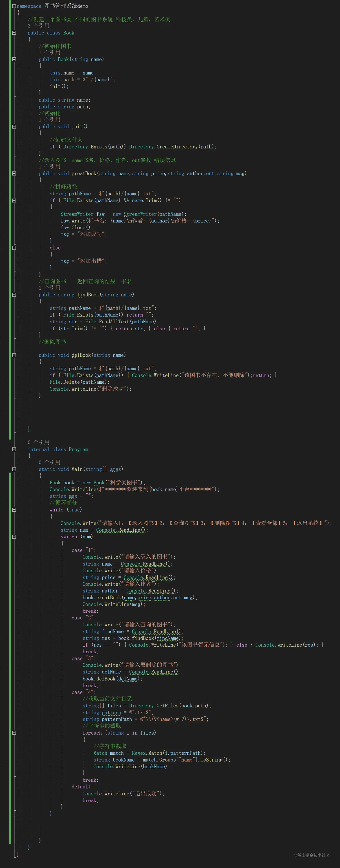This screenshot has width=340, height=868.
Task: Click the Directory.GetFiles(book.path) line
Action: [x=147, y=706]
